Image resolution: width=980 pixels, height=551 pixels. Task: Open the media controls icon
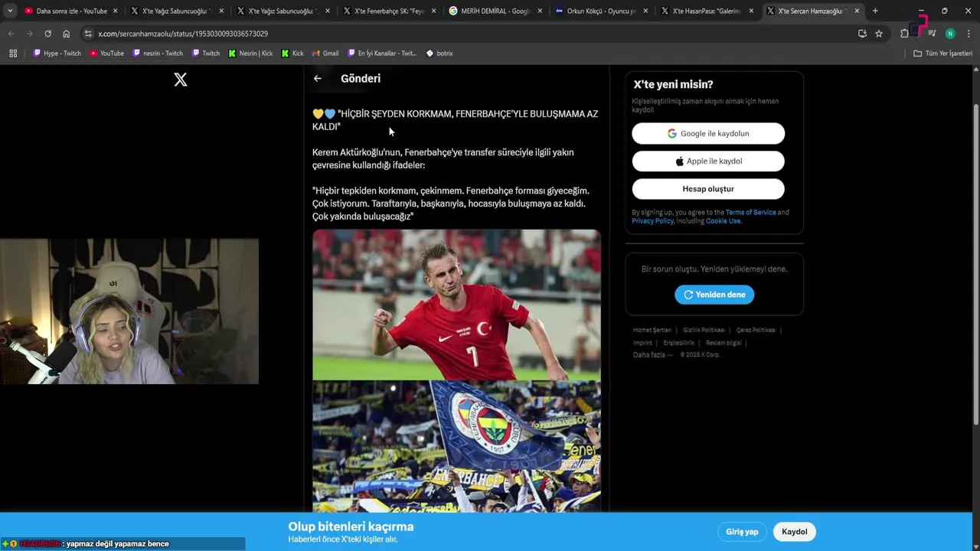click(932, 34)
